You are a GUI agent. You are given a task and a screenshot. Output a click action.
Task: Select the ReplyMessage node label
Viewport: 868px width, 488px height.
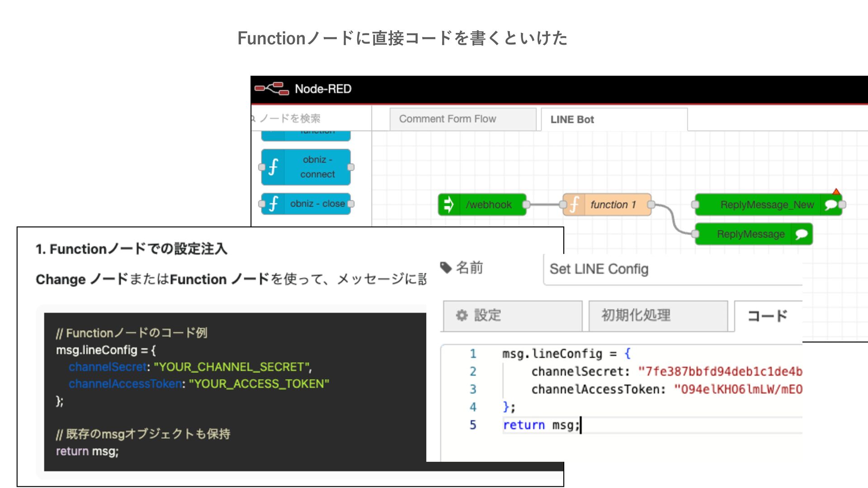(x=750, y=234)
